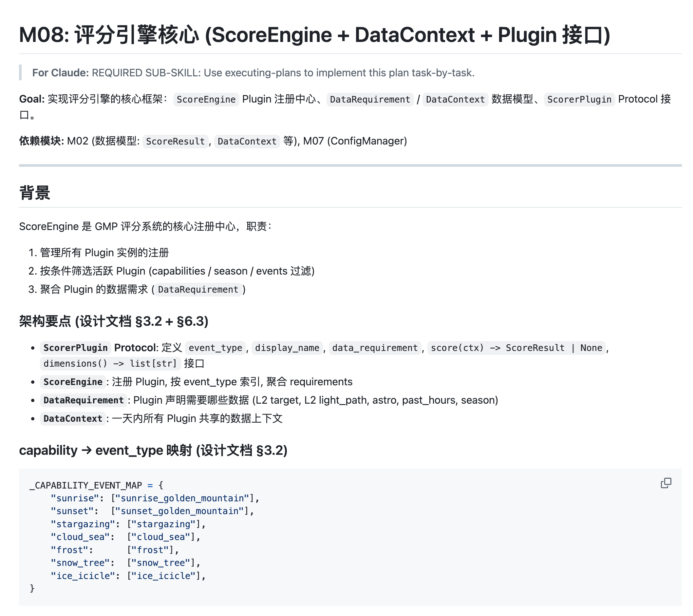The width and height of the screenshot is (693, 616).
Task: Click the ScoreResult code tag in dependencies
Action: point(175,141)
